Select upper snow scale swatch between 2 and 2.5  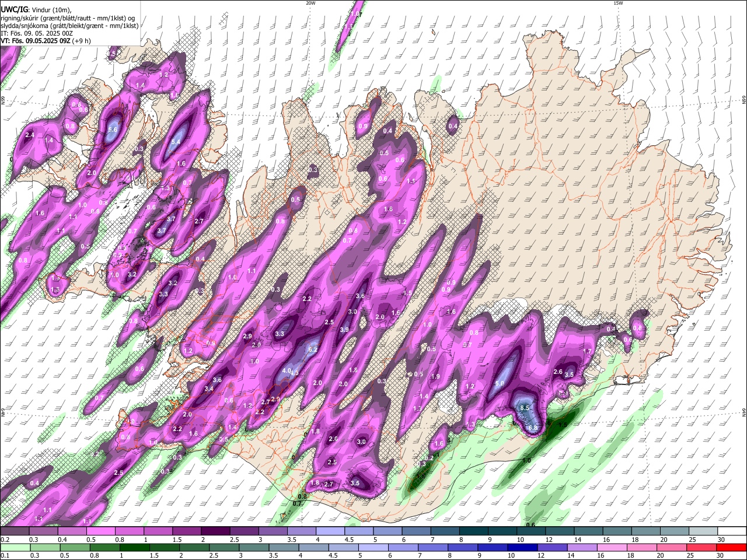click(215, 531)
